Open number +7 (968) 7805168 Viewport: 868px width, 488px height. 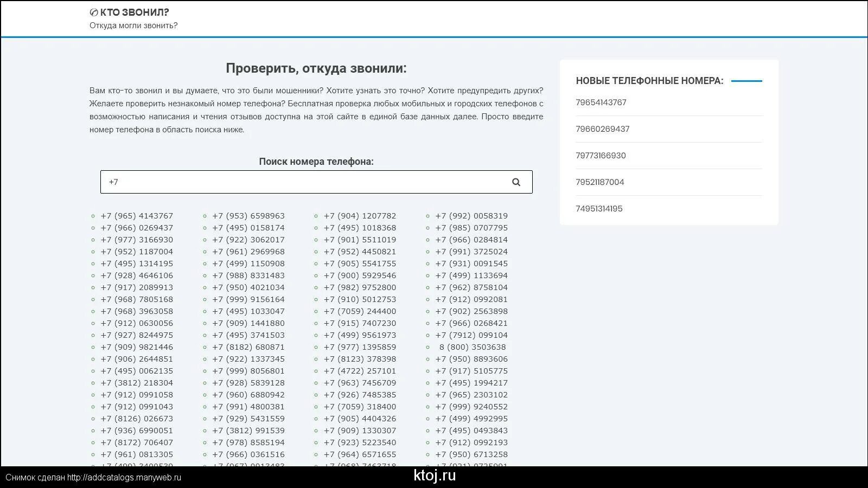137,299
